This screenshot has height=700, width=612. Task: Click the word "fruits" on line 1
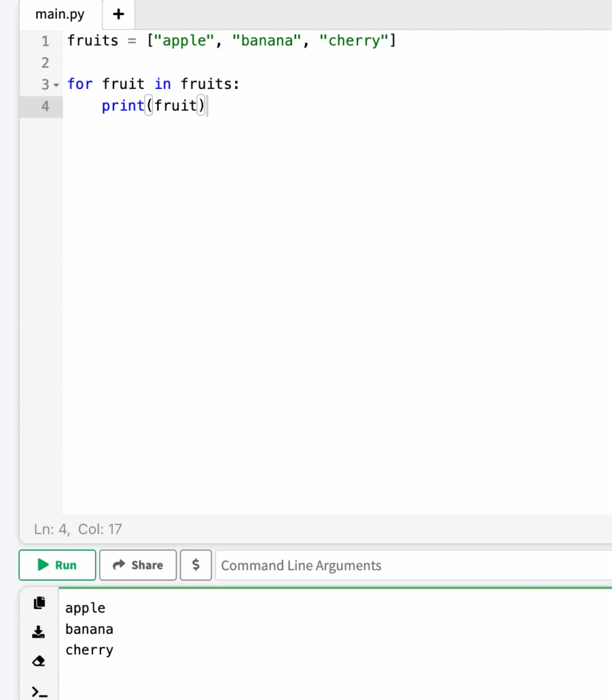pos(92,40)
